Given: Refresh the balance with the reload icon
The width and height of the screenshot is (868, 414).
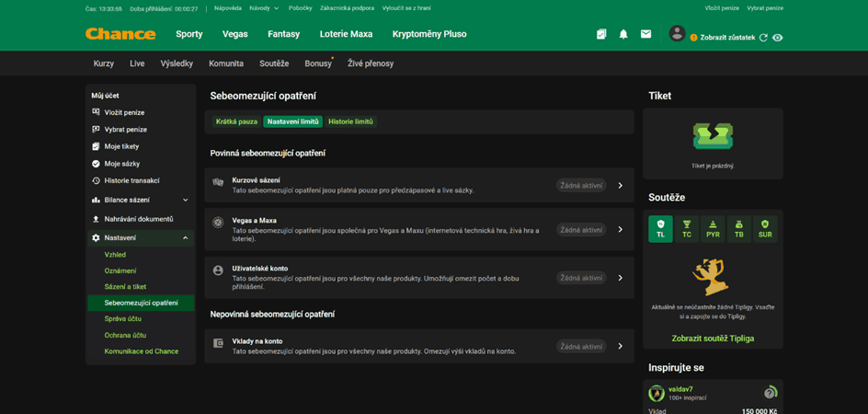Looking at the screenshot, I should pos(763,38).
